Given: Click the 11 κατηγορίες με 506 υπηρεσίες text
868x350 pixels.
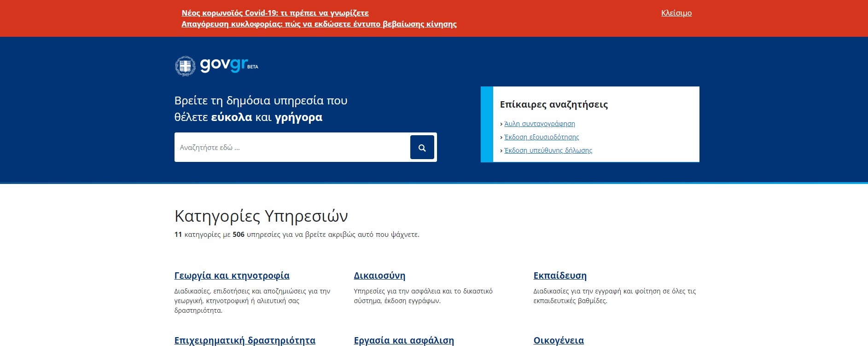Looking at the screenshot, I should (x=297, y=235).
